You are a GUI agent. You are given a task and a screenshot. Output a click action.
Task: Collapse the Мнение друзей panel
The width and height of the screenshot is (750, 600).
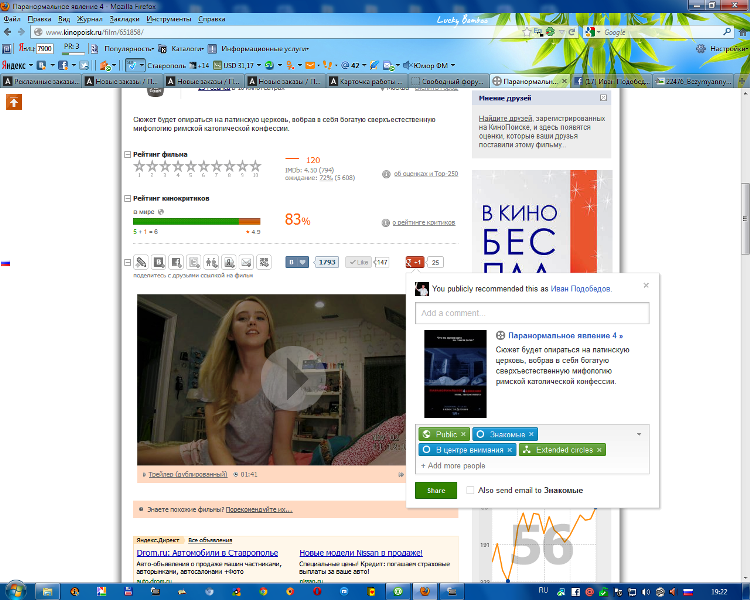pyautogui.click(x=603, y=98)
